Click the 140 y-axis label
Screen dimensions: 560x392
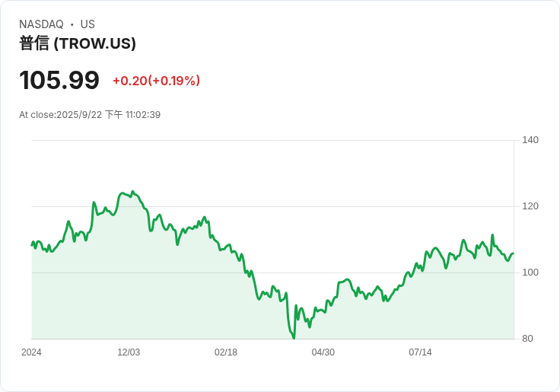click(530, 140)
